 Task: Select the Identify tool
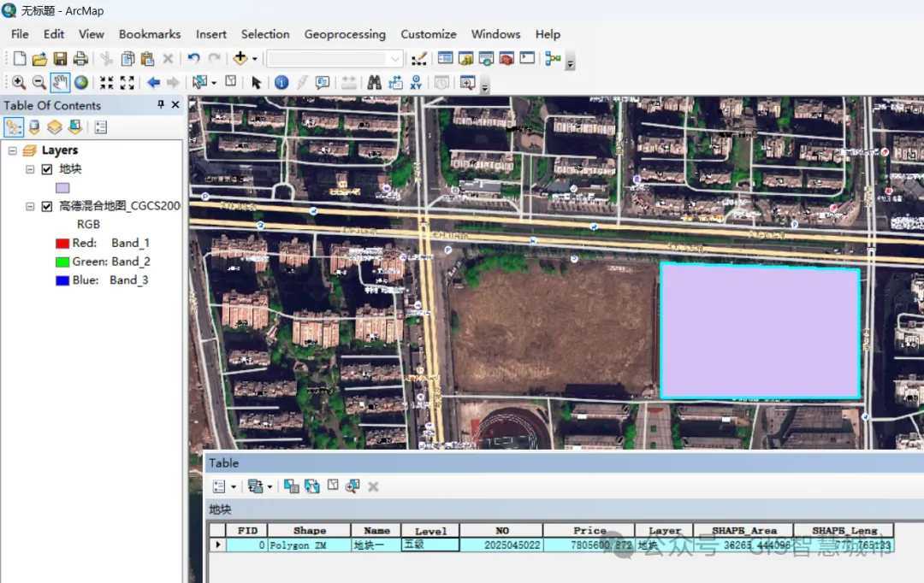281,83
